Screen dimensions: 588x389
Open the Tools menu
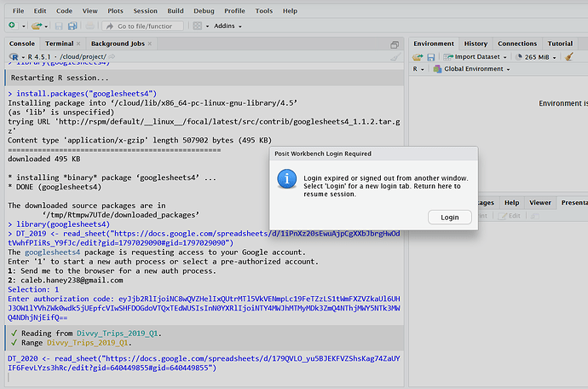pyautogui.click(x=264, y=11)
